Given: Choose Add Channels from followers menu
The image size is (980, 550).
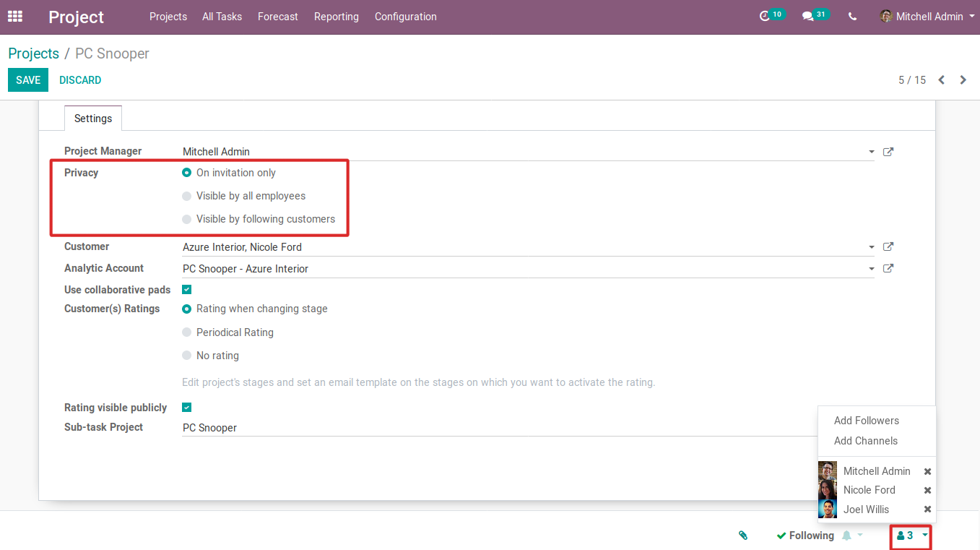Looking at the screenshot, I should tap(866, 441).
